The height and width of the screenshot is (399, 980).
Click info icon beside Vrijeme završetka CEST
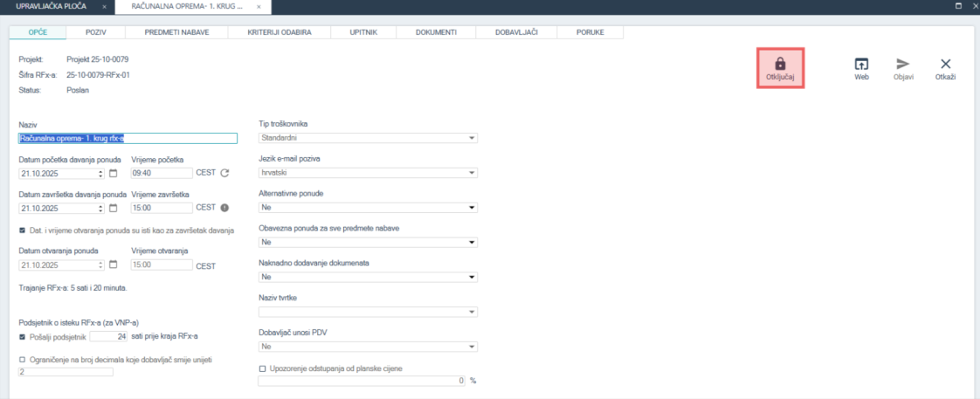coord(224,208)
